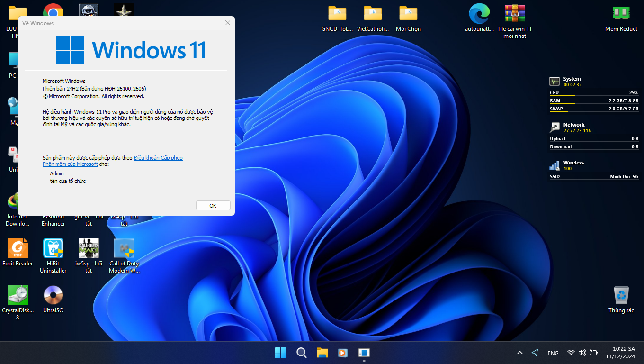Open the UltraISO desktop icon
Viewport: 644px width, 364px height.
(x=53, y=300)
